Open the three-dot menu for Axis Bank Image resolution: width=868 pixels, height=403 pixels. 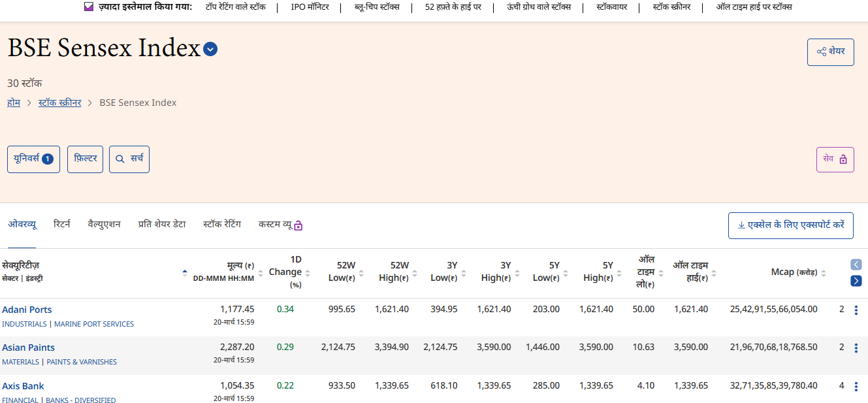point(856,386)
